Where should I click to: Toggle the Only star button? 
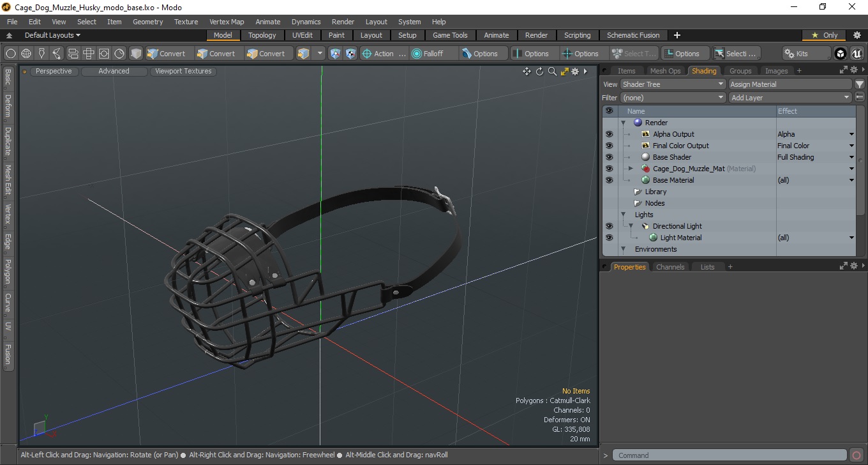[825, 35]
